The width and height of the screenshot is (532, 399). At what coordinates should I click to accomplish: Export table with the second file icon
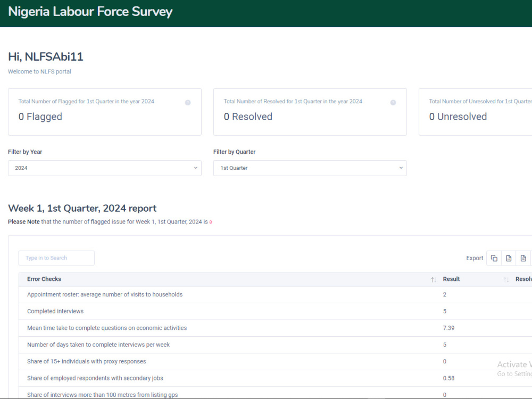pos(509,258)
